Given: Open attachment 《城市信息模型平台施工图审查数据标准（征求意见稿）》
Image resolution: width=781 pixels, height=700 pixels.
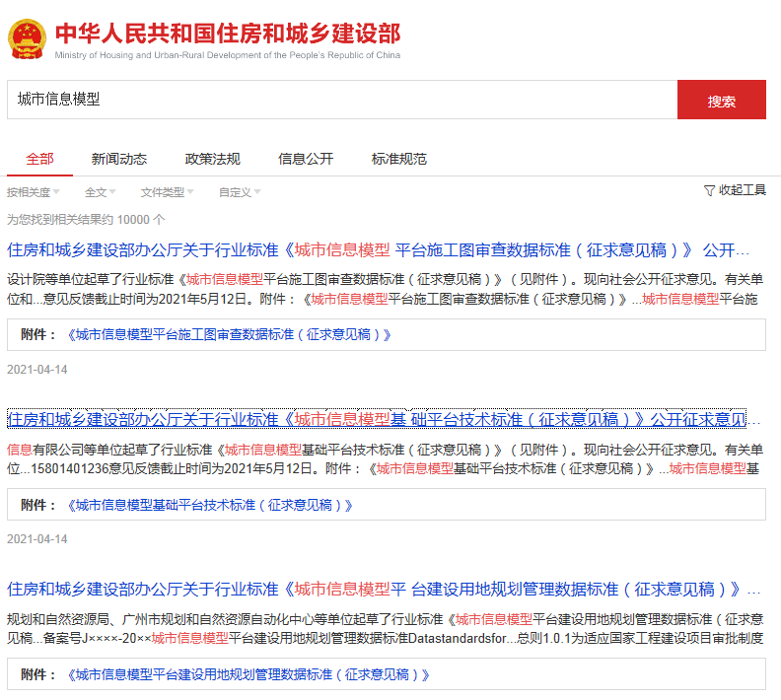Looking at the screenshot, I should (x=229, y=335).
